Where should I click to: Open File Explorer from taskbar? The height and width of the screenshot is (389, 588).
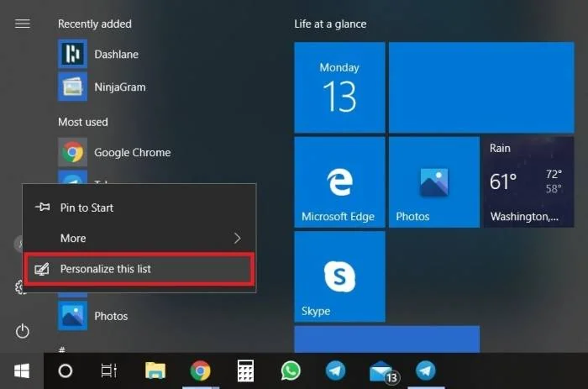click(x=155, y=371)
